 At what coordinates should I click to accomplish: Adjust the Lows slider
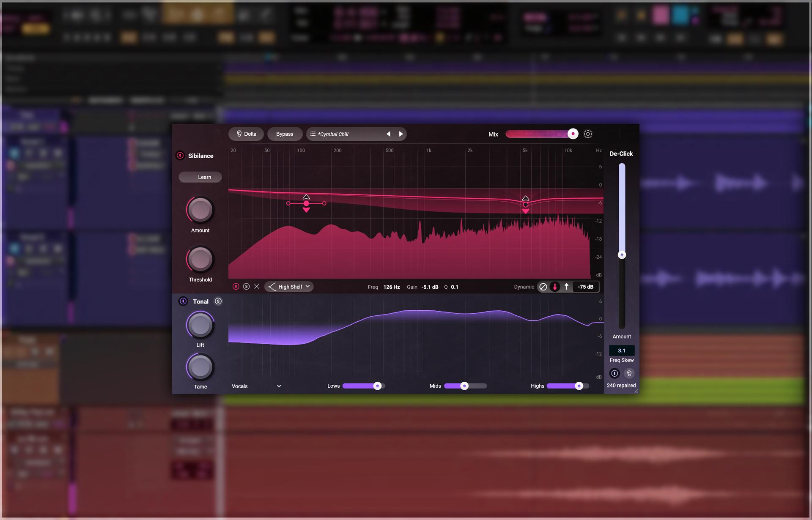364,386
